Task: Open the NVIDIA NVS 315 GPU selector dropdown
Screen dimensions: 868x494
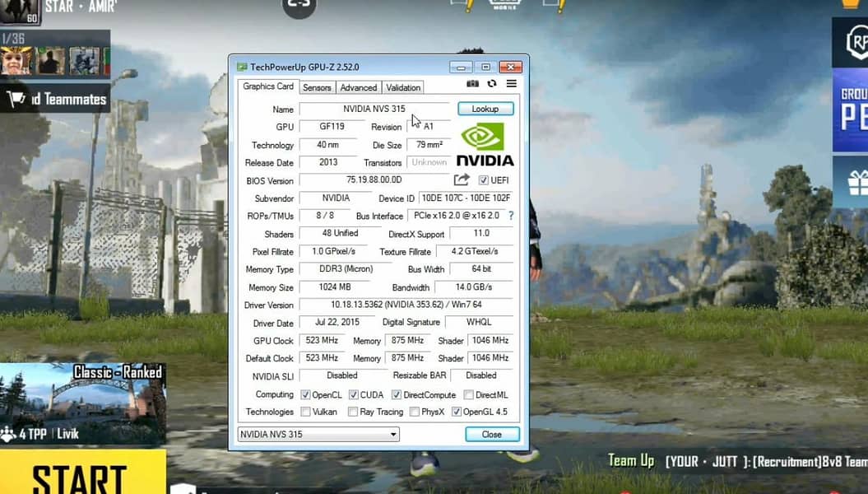Action: pos(318,434)
